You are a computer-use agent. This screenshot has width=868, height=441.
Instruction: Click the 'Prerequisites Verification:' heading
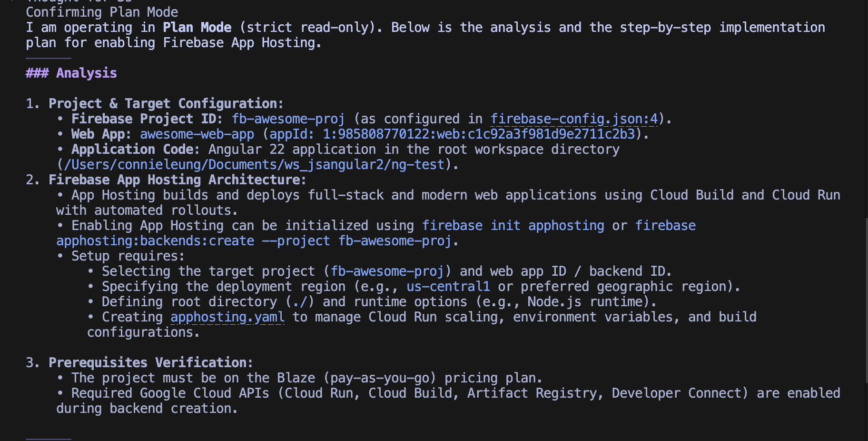click(x=151, y=362)
